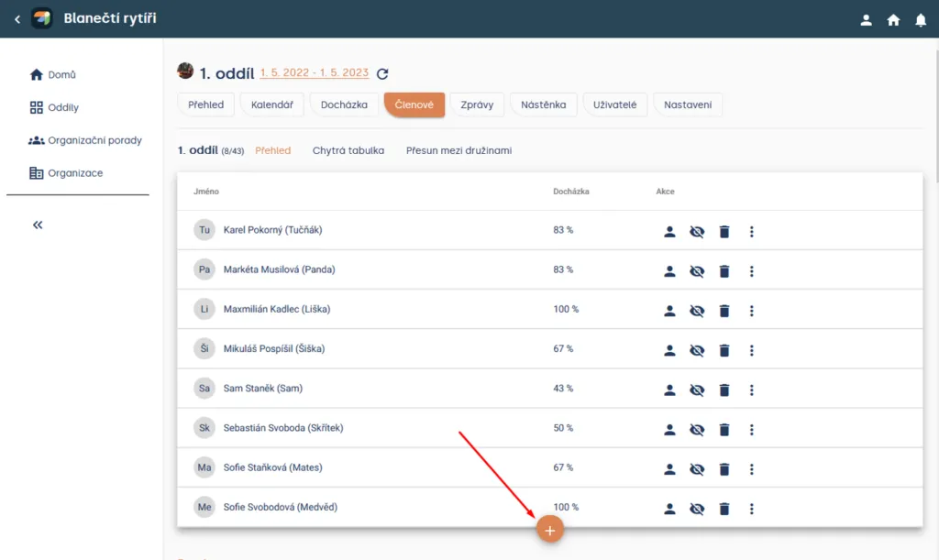This screenshot has height=560, width=939.
Task: Delete Sebastián Svoboda with trash icon
Action: pos(724,429)
